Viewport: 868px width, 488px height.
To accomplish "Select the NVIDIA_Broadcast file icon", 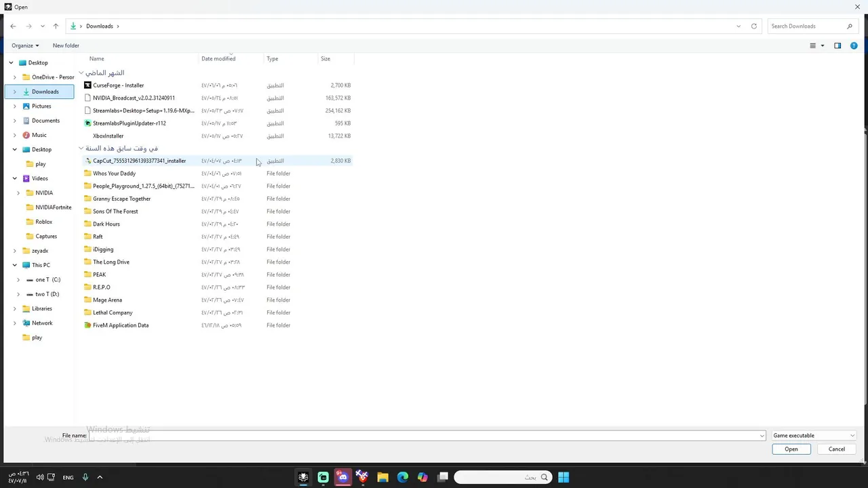I will point(87,98).
